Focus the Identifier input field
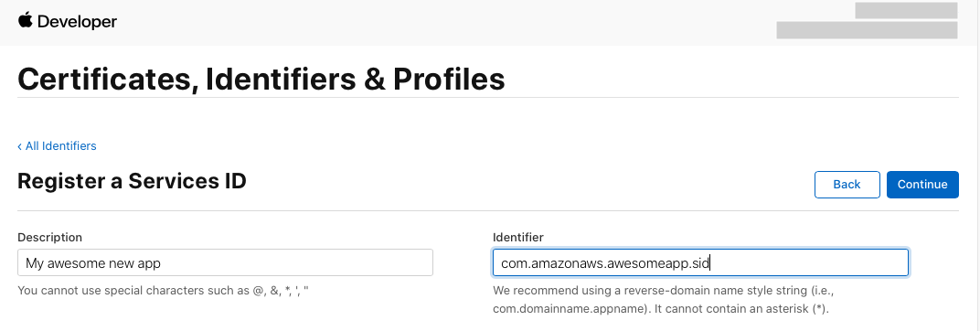 click(x=700, y=262)
